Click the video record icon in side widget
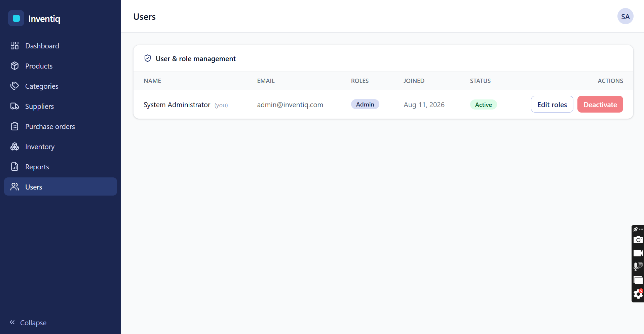This screenshot has height=334, width=644. coord(638,253)
